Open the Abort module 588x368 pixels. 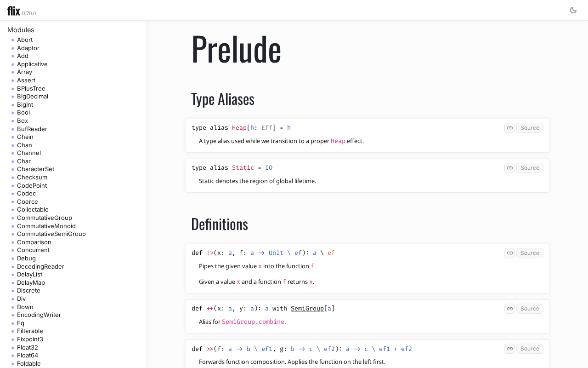(25, 40)
